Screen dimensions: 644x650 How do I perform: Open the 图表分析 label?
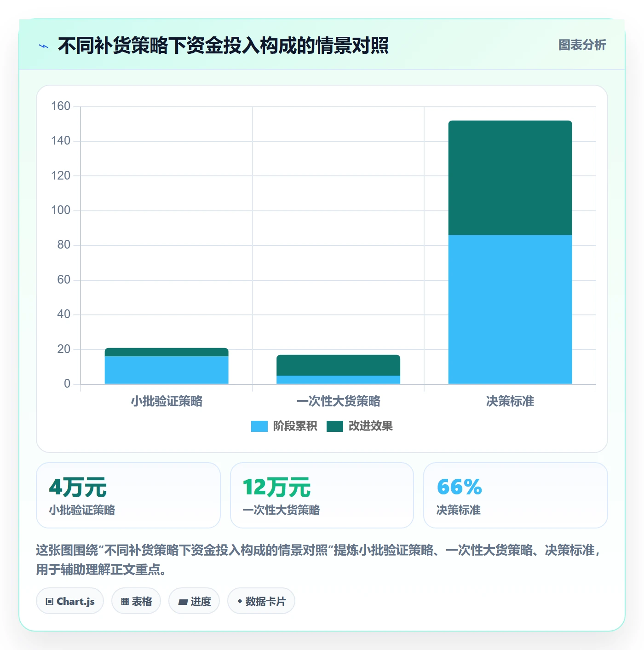coord(582,45)
